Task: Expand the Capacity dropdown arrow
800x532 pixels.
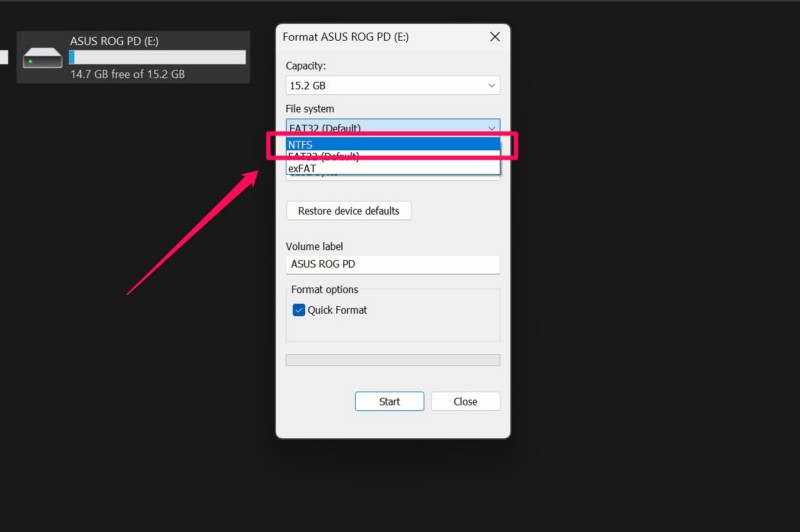Action: tap(491, 87)
